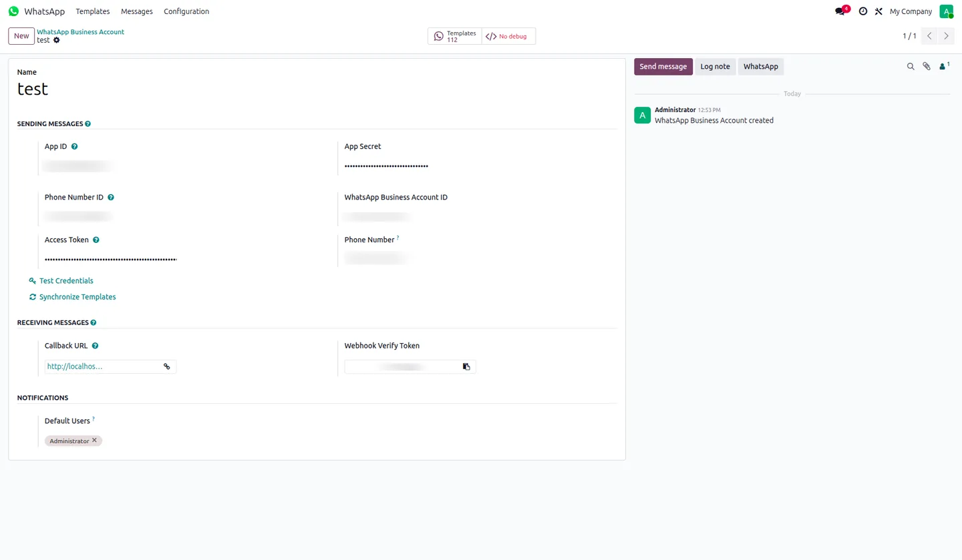The height and width of the screenshot is (560, 962).
Task: Open the gear actions menu beside test
Action: pos(57,40)
